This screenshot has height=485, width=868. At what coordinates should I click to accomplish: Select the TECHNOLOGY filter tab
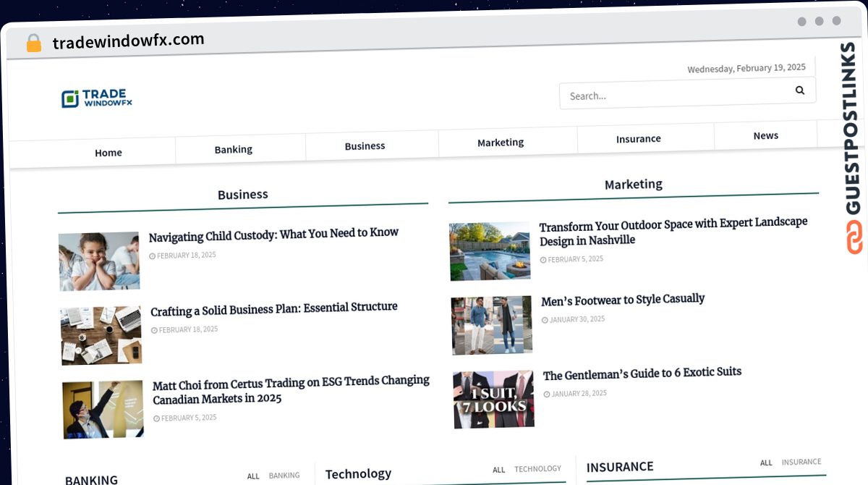pyautogui.click(x=537, y=469)
